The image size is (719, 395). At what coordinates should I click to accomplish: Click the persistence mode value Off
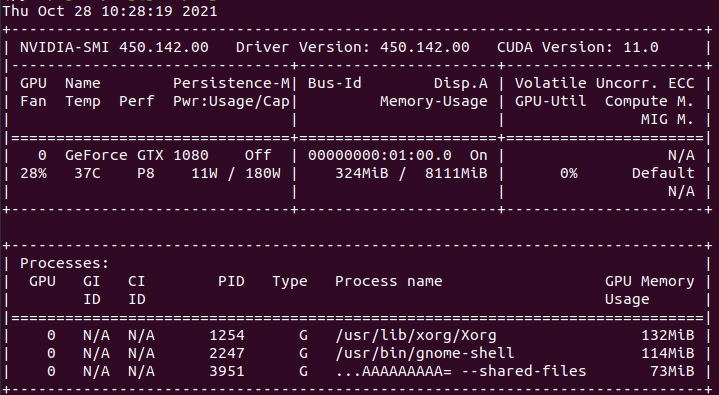(258, 155)
